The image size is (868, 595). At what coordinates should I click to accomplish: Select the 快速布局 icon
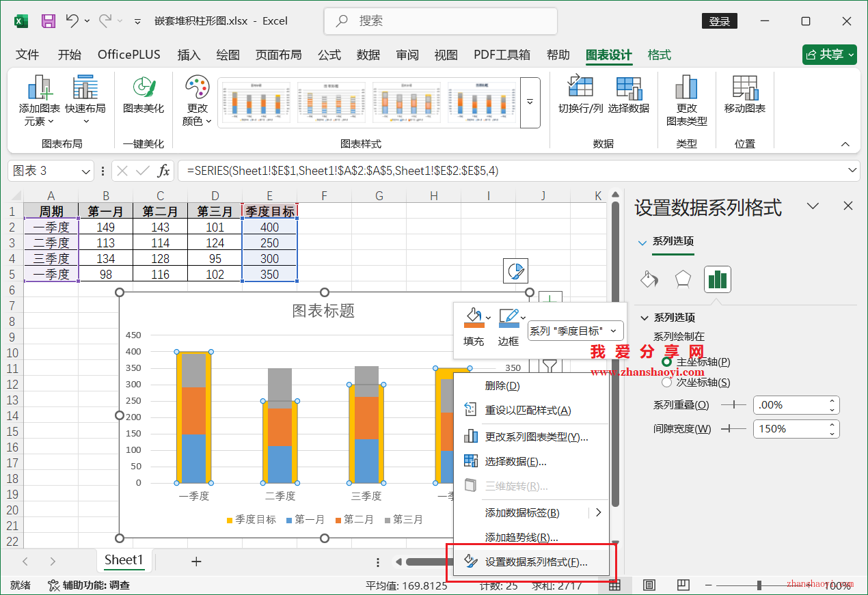pos(85,101)
